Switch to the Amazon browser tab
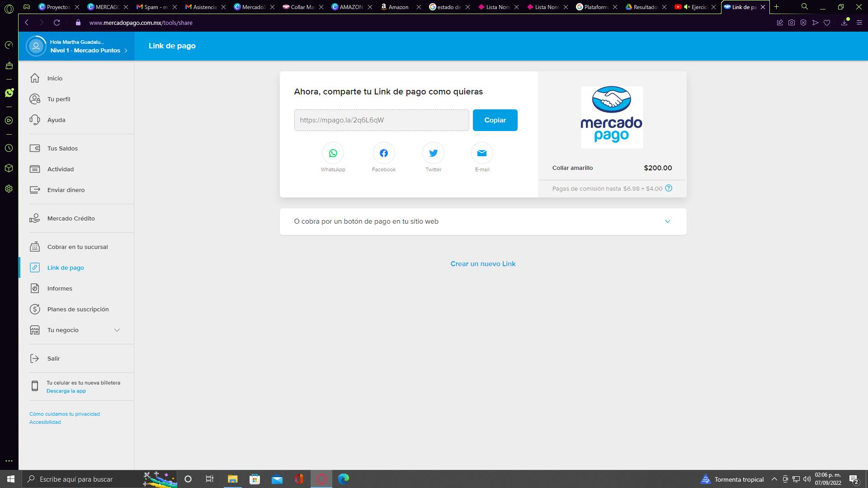Screen dimensions: 868x488 point(398,7)
